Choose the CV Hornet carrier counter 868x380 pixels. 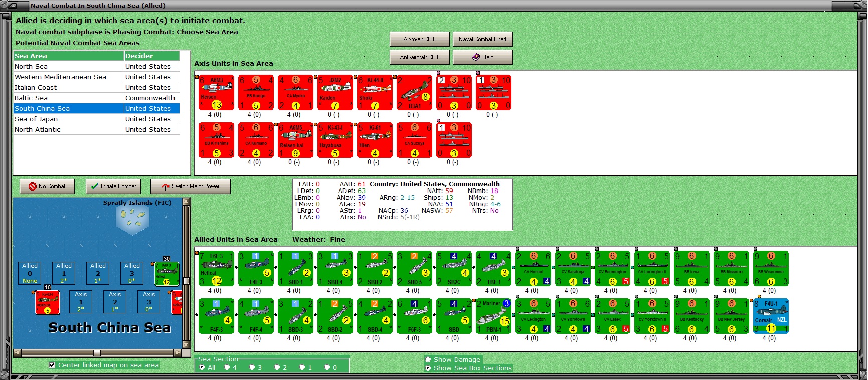point(534,269)
